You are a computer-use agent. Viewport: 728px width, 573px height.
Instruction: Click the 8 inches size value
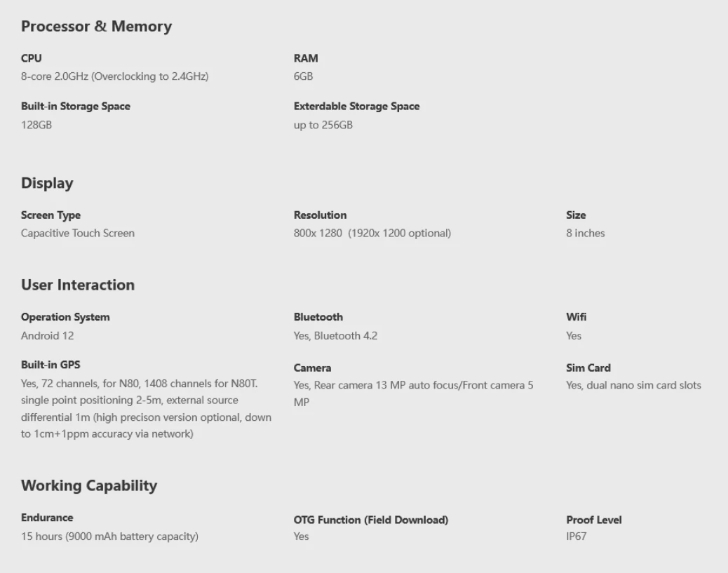click(585, 234)
